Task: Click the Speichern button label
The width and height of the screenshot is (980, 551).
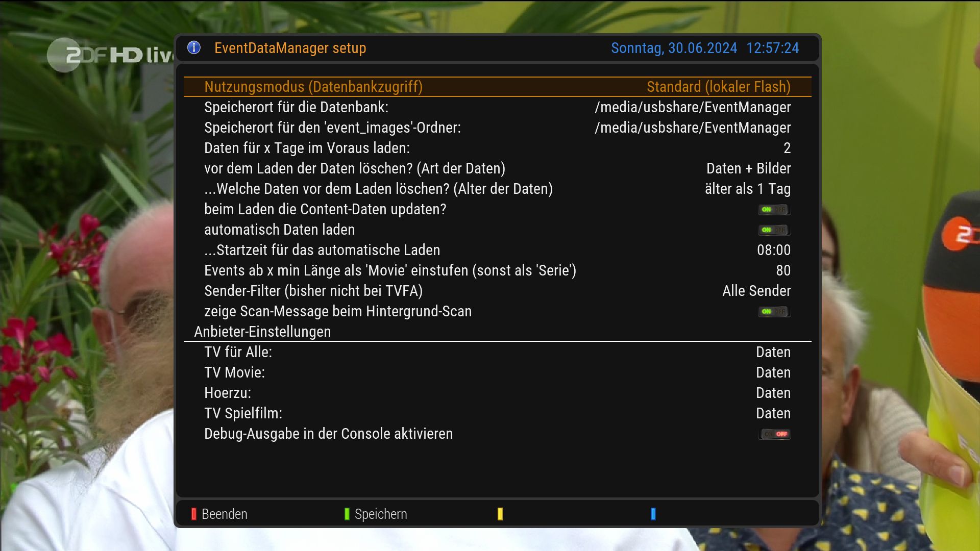Action: tap(380, 514)
